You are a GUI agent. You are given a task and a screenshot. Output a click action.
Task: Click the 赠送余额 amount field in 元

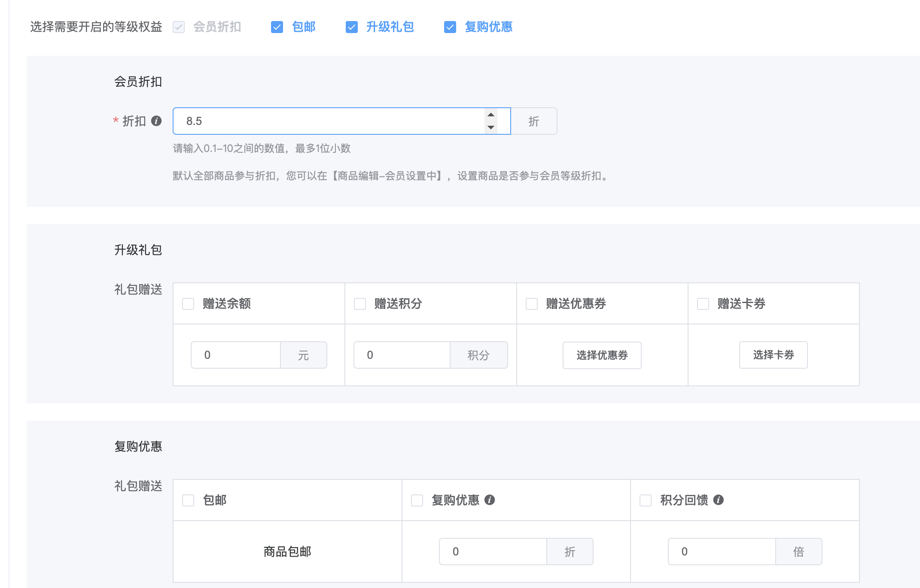click(236, 355)
